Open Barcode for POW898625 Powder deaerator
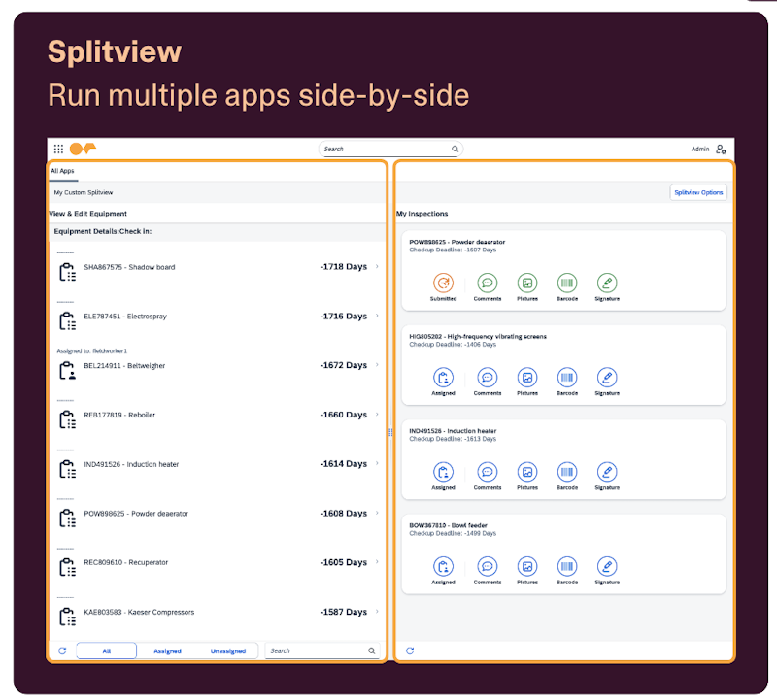 [x=567, y=283]
